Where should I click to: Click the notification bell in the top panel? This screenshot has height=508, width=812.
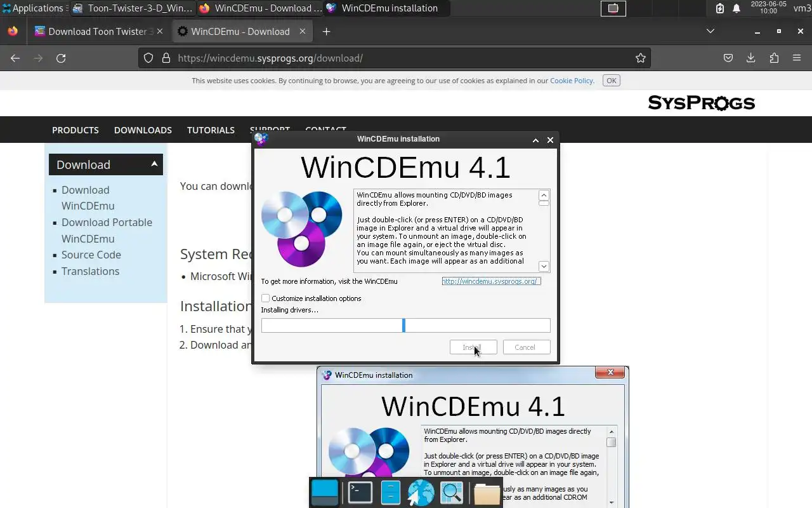pos(737,8)
